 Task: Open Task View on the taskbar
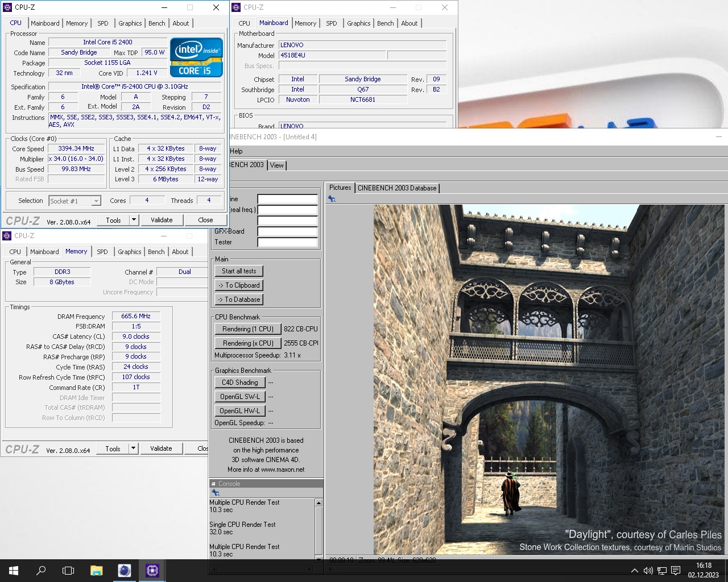click(x=68, y=571)
